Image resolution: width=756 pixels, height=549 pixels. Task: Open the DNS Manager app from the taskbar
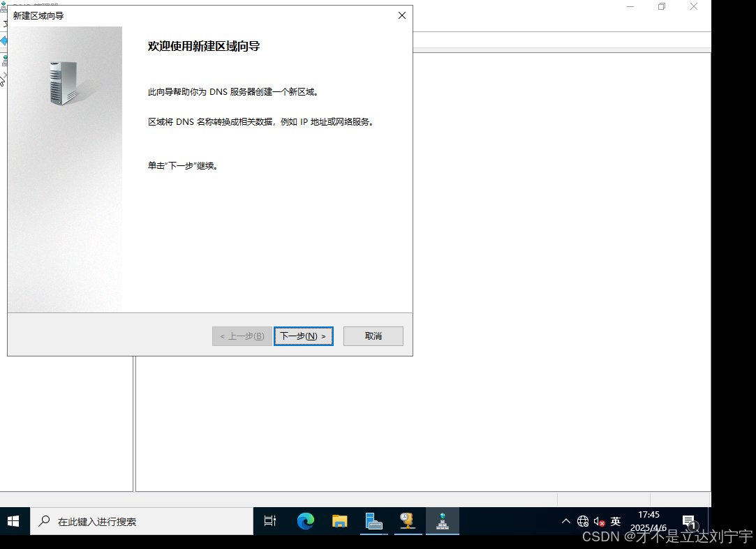pyautogui.click(x=443, y=520)
